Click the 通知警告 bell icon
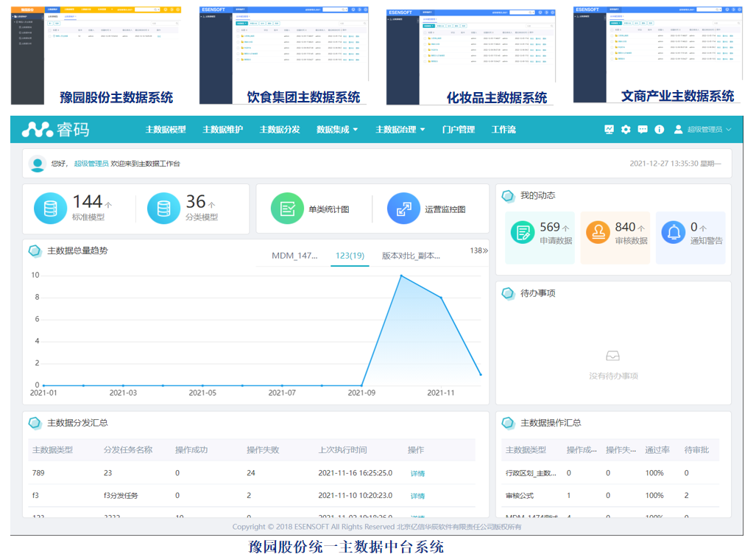The width and height of the screenshot is (756, 557). pyautogui.click(x=674, y=232)
